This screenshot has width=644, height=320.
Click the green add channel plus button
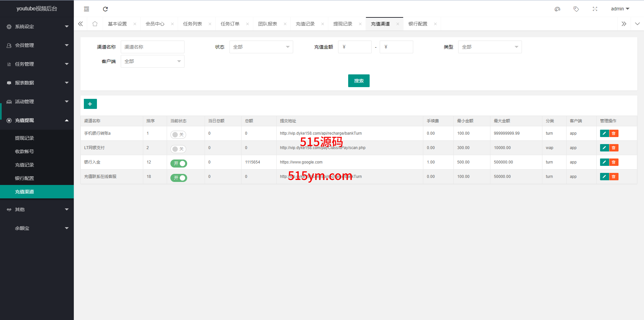[90, 104]
